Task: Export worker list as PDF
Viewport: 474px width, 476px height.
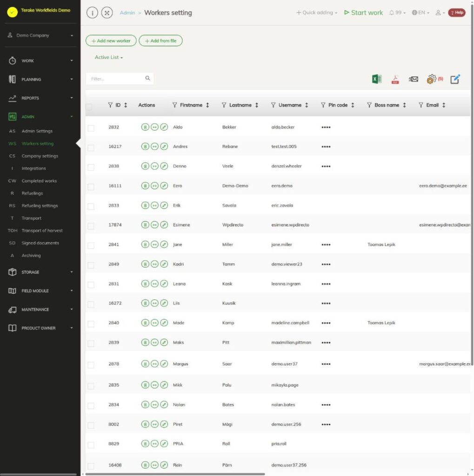Action: 395,79
